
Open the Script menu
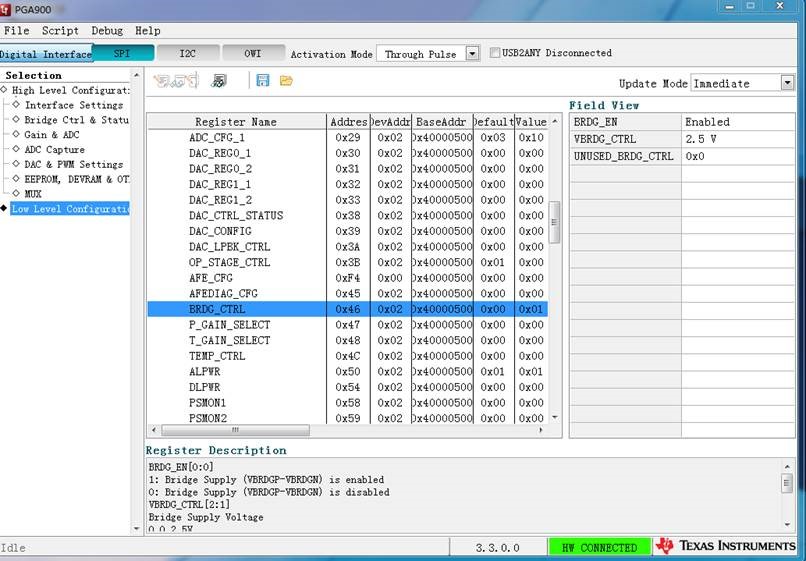coord(60,30)
